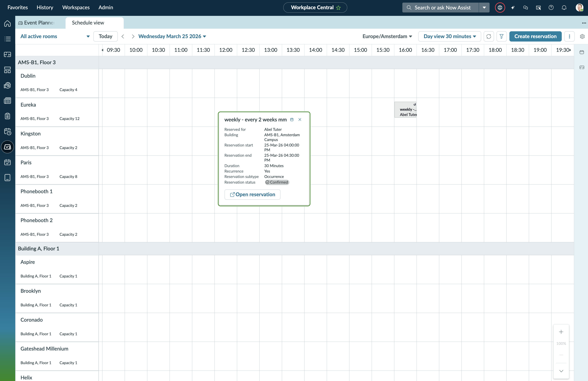This screenshot has width=588, height=381.
Task: Refresh the schedule view
Action: click(x=488, y=36)
